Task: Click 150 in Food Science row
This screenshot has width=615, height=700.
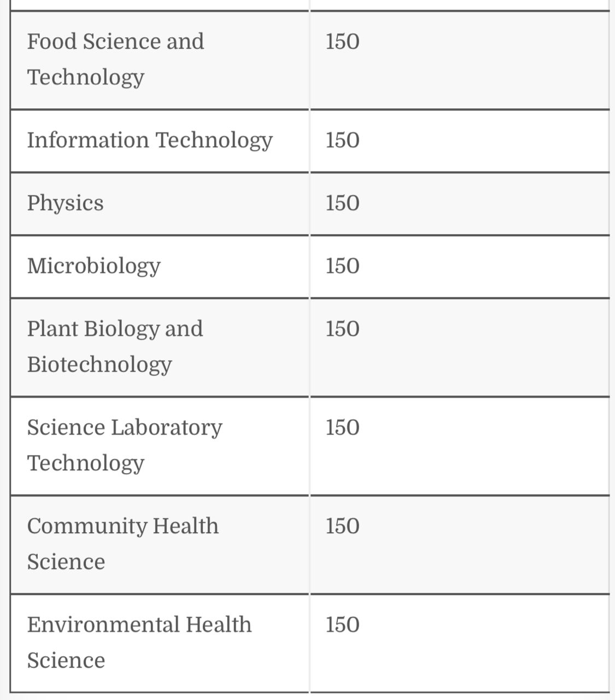Action: 343,42
